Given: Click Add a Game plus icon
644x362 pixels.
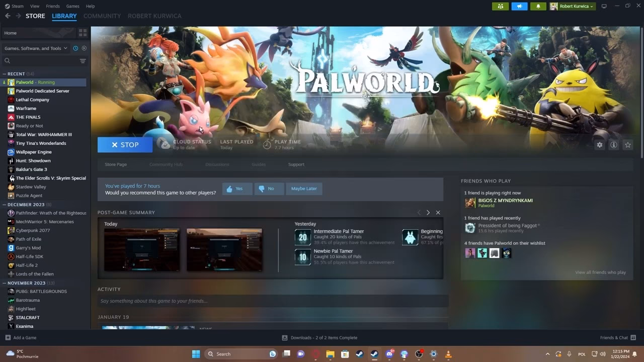Looking at the screenshot, I should click(x=8, y=338).
